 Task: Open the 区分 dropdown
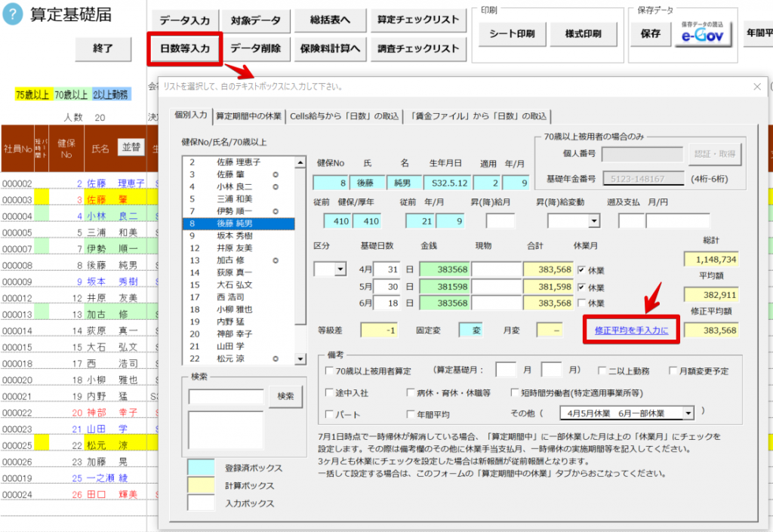340,269
